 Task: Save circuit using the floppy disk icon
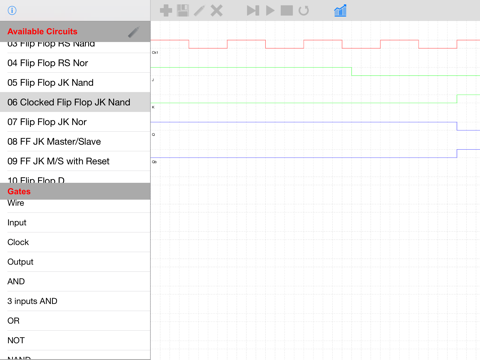tap(183, 10)
